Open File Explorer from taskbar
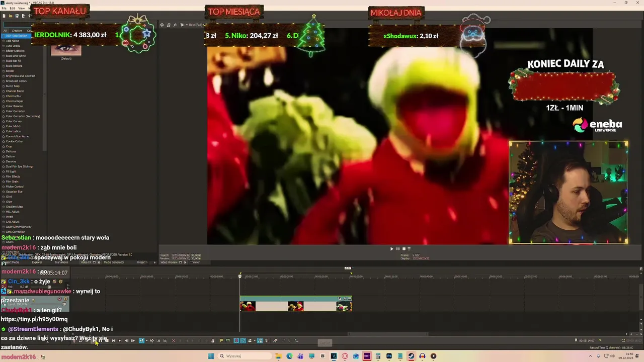 [x=278, y=356]
